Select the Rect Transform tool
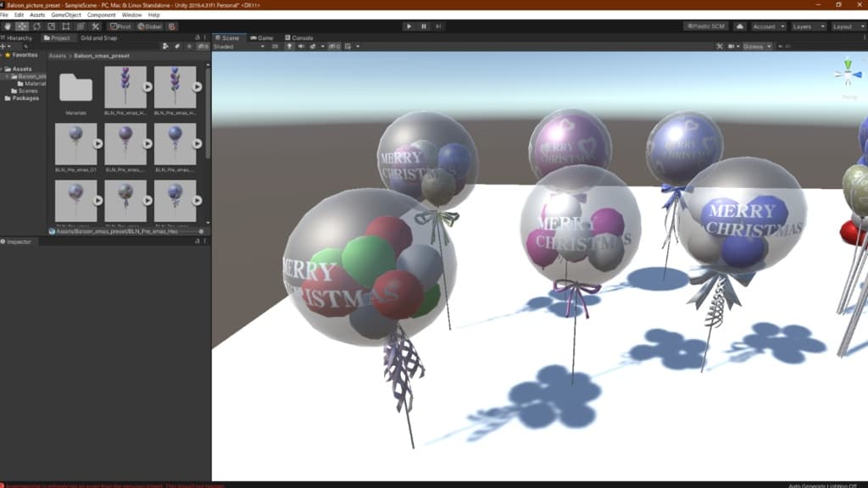 click(65, 26)
